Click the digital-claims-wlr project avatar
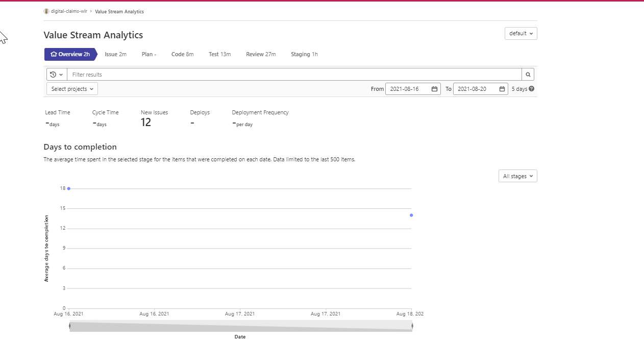 click(46, 11)
